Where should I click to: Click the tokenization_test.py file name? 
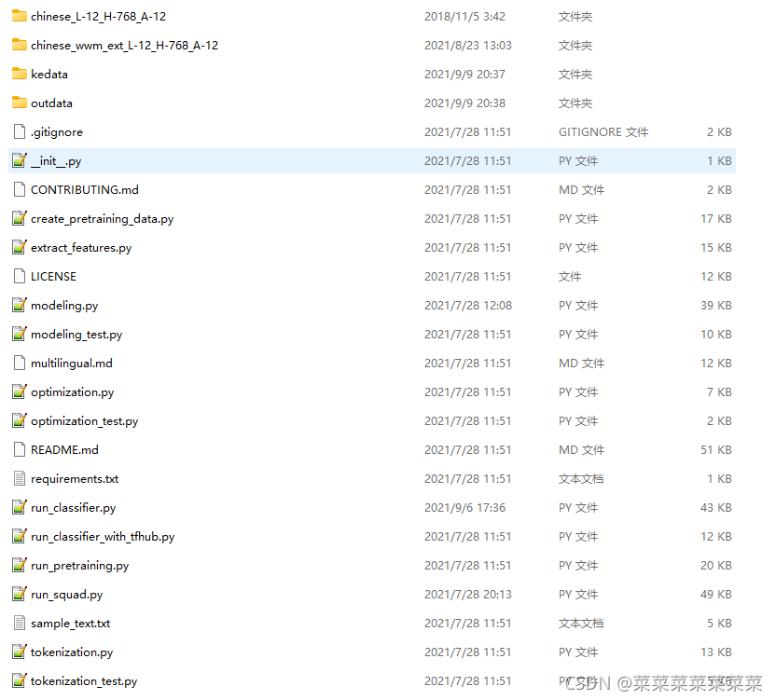(84, 681)
